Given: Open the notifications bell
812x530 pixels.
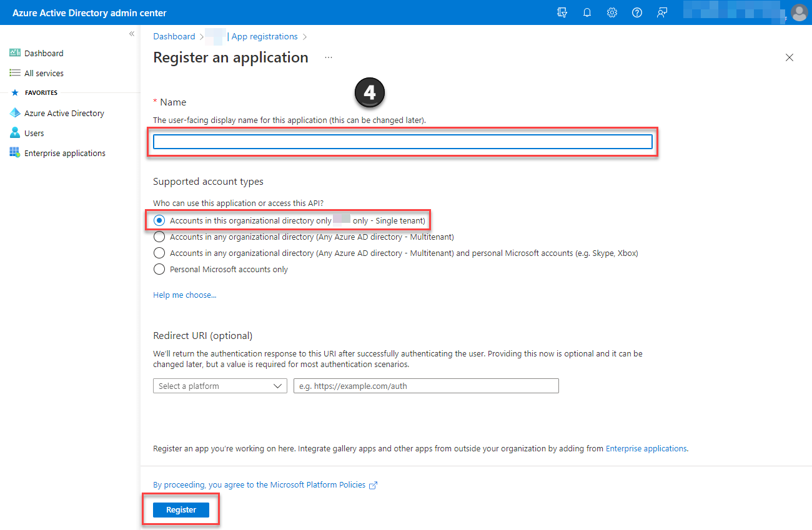Looking at the screenshot, I should [587, 12].
